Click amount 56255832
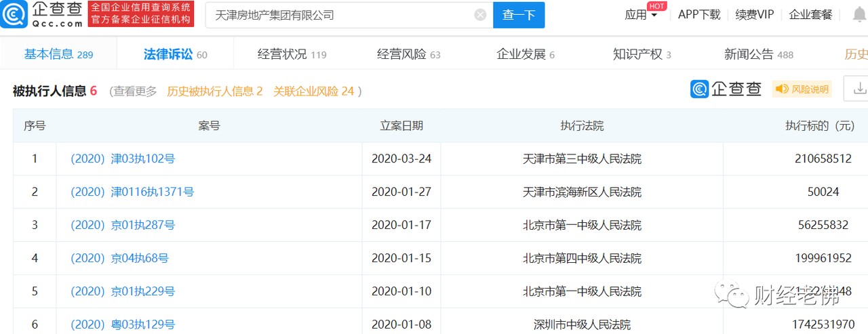868x334 pixels. (x=823, y=225)
